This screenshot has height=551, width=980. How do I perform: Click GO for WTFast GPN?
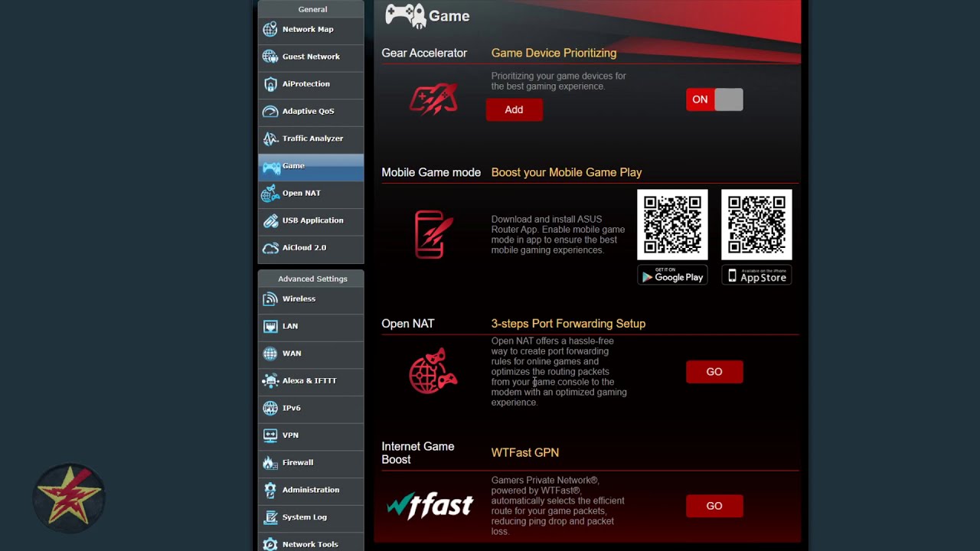(x=714, y=506)
